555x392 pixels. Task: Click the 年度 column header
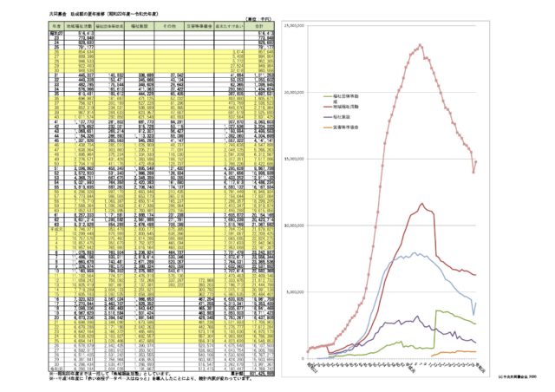click(56, 26)
